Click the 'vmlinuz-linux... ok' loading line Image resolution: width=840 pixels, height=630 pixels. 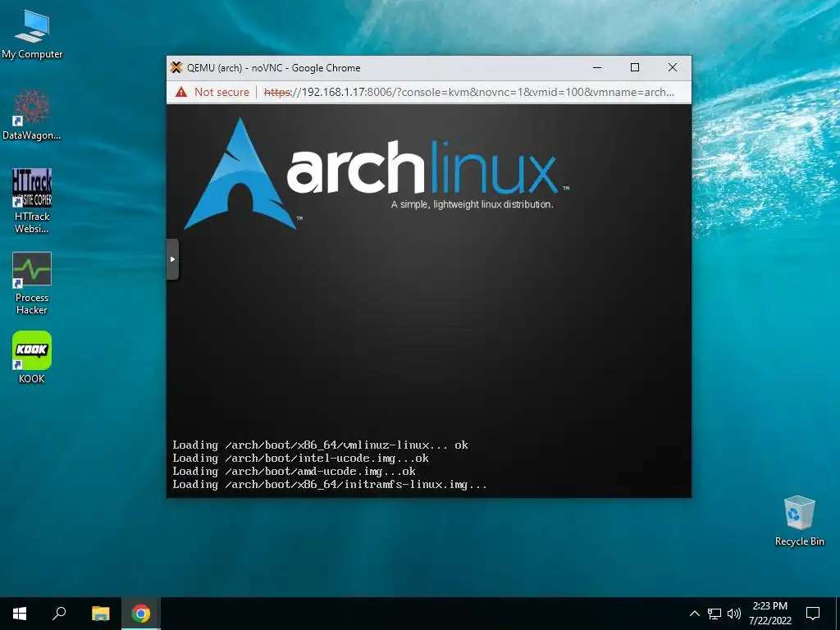point(321,445)
